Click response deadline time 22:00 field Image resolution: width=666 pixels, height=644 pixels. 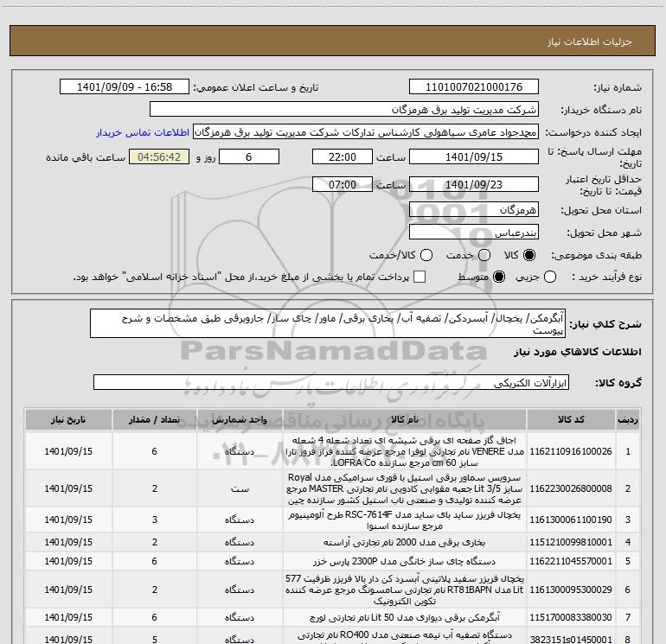[343, 156]
